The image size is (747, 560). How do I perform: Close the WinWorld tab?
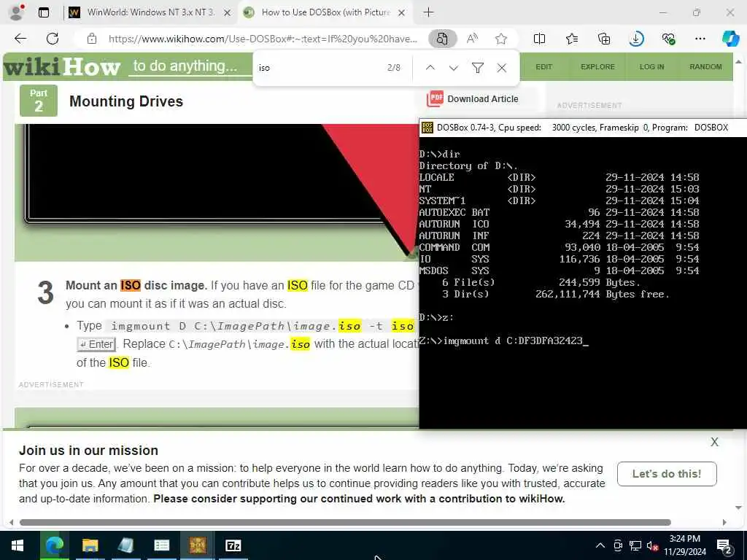click(x=228, y=12)
